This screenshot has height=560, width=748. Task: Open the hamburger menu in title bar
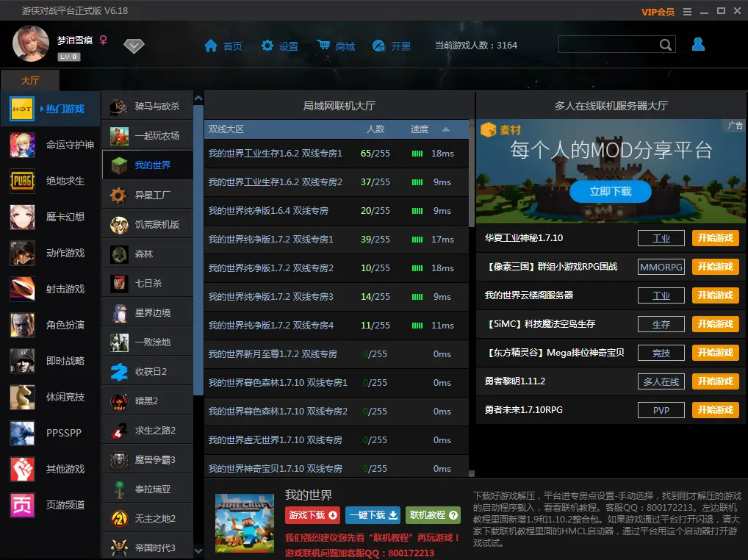pos(687,12)
